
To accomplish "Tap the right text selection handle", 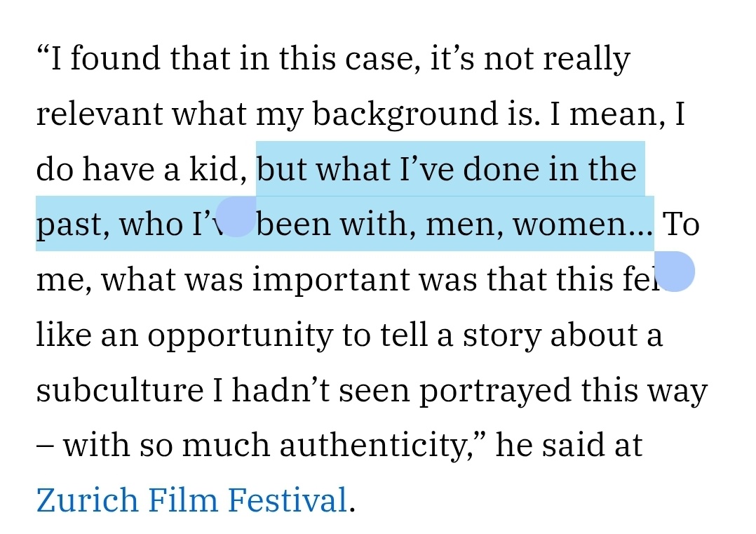I will coord(675,271).
